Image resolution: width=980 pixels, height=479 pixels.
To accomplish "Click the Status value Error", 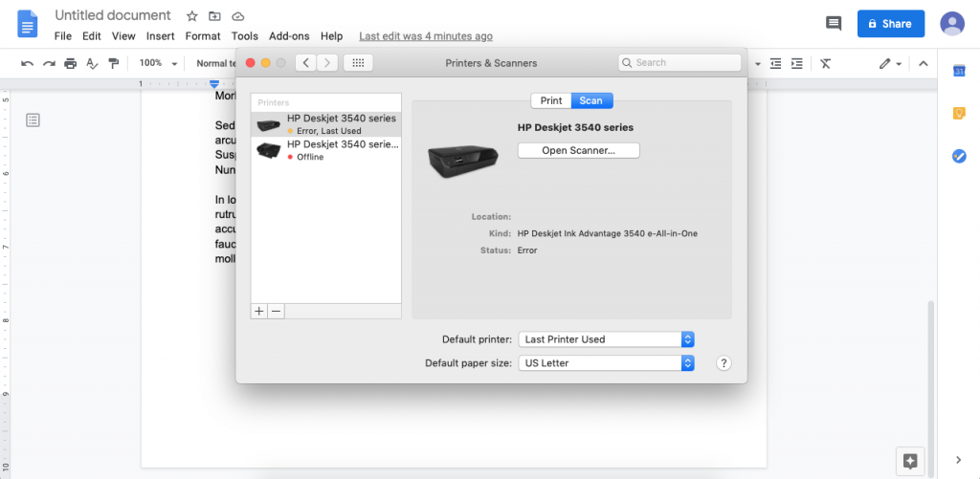I will 527,250.
